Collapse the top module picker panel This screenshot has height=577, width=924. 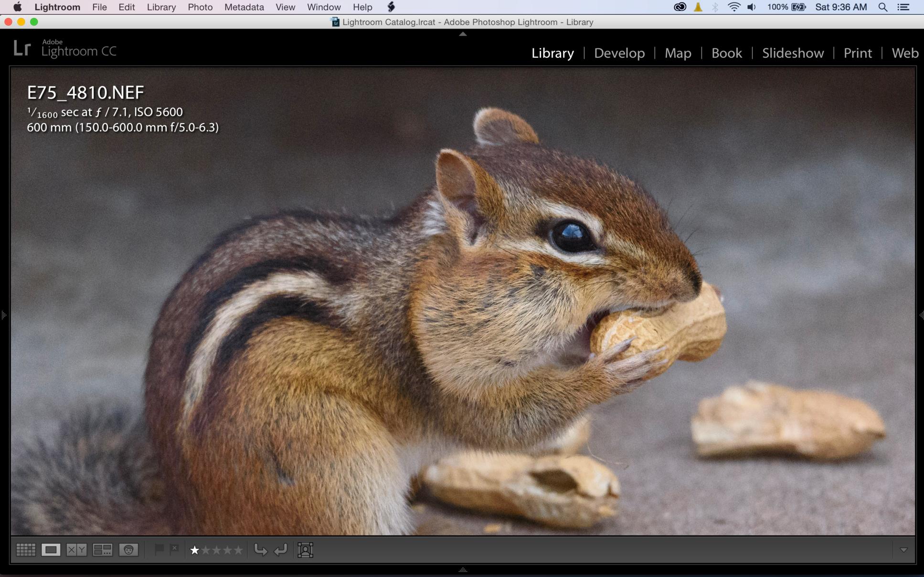(x=462, y=34)
